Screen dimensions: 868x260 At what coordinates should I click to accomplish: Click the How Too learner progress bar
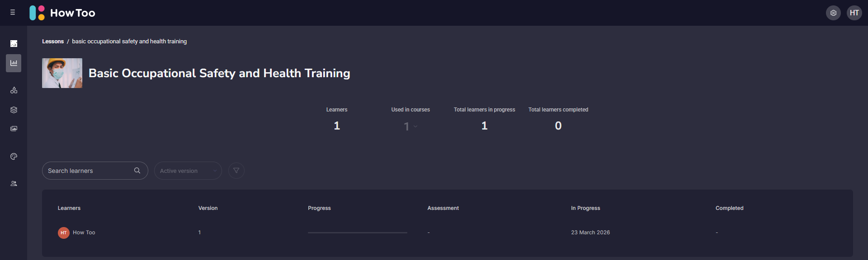[357, 232]
